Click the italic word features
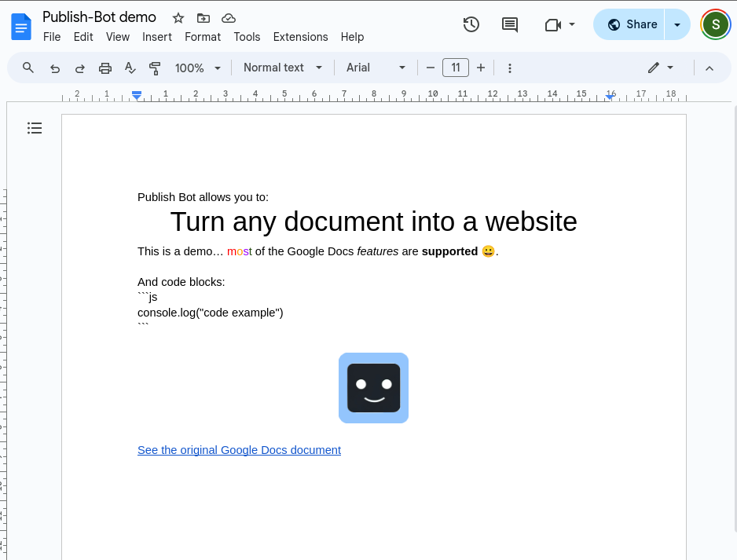 click(x=377, y=251)
